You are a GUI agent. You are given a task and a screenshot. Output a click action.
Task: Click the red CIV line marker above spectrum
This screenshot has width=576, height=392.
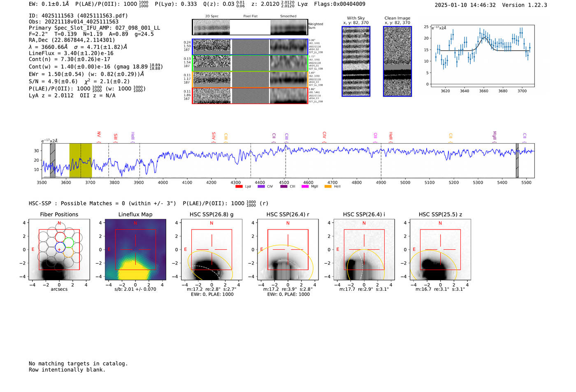pyautogui.click(x=324, y=137)
